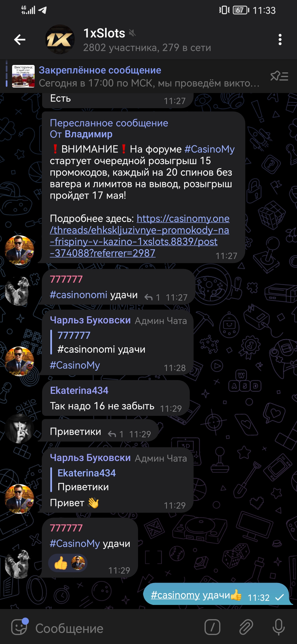The width and height of the screenshot is (297, 644).
Task: Tap the #CasinoMy hashtag in forwarded message
Action: pos(210,149)
